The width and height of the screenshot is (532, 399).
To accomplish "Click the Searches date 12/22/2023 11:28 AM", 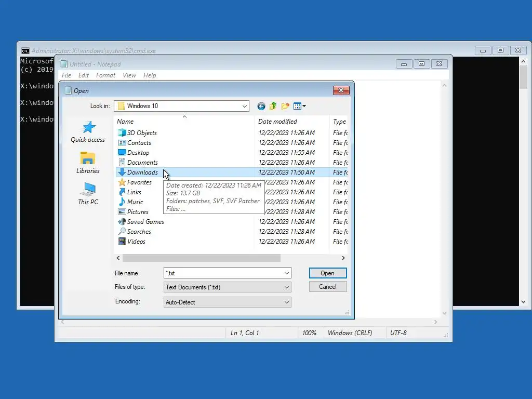I will click(x=287, y=231).
